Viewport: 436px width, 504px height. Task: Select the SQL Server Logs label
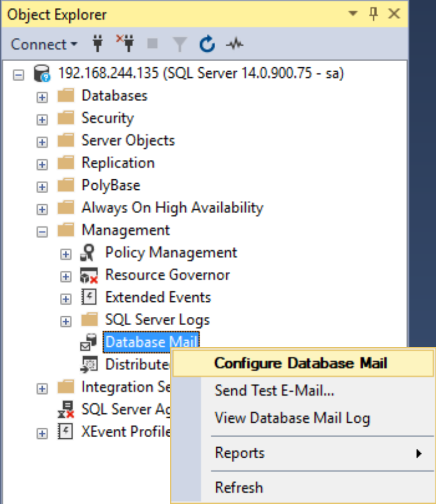tap(157, 320)
